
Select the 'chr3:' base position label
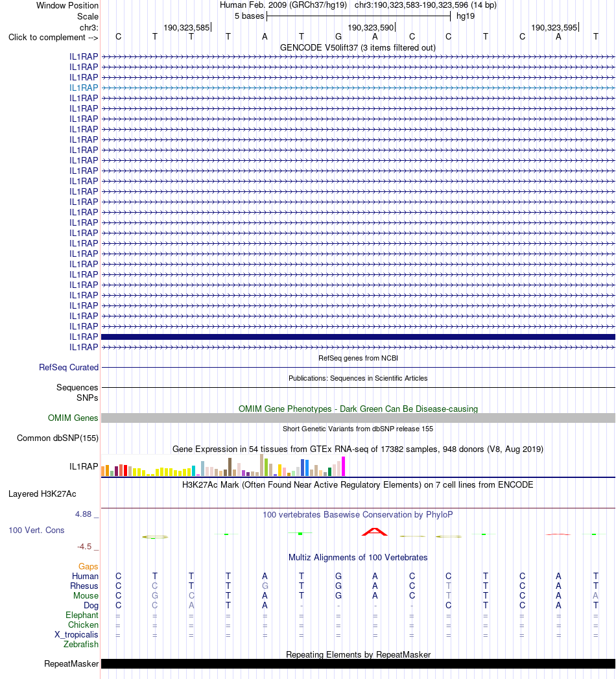coord(89,28)
